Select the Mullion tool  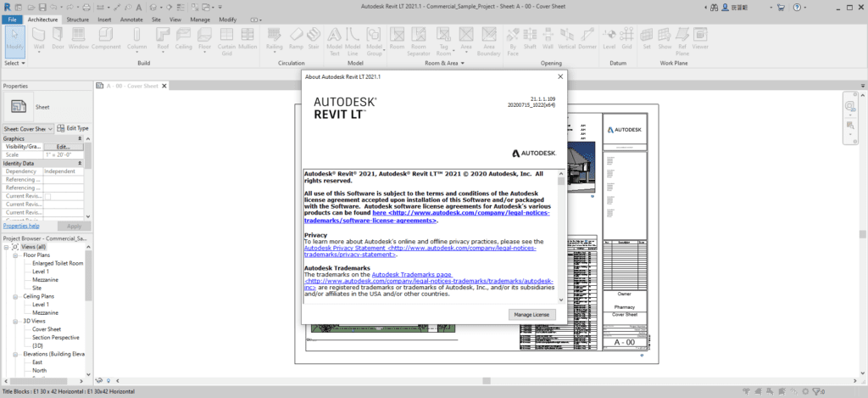click(x=248, y=39)
